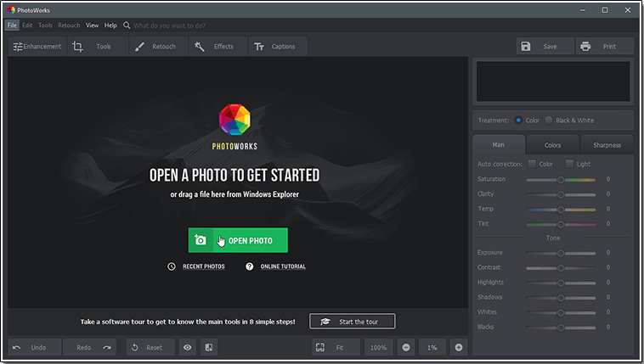
Task: Click the search magnifier icon
Action: tap(127, 25)
